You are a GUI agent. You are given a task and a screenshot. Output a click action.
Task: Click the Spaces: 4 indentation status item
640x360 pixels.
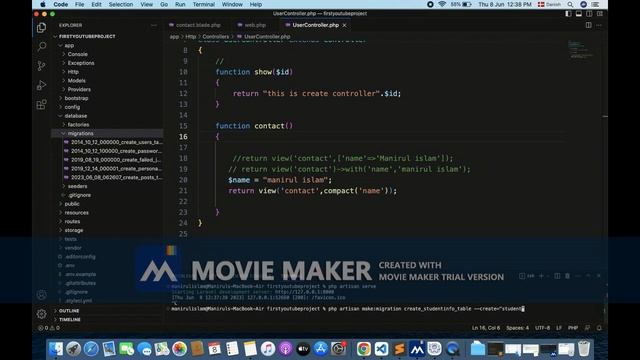pyautogui.click(x=517, y=328)
